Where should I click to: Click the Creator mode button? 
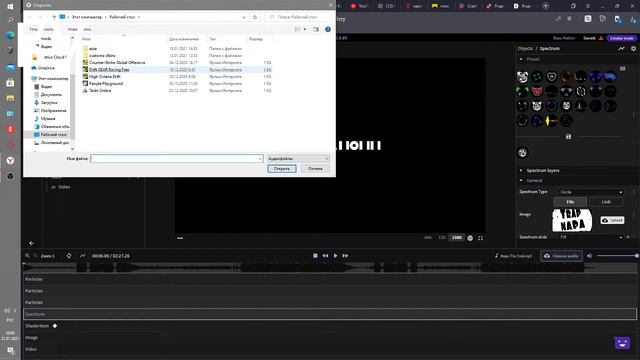(x=622, y=38)
